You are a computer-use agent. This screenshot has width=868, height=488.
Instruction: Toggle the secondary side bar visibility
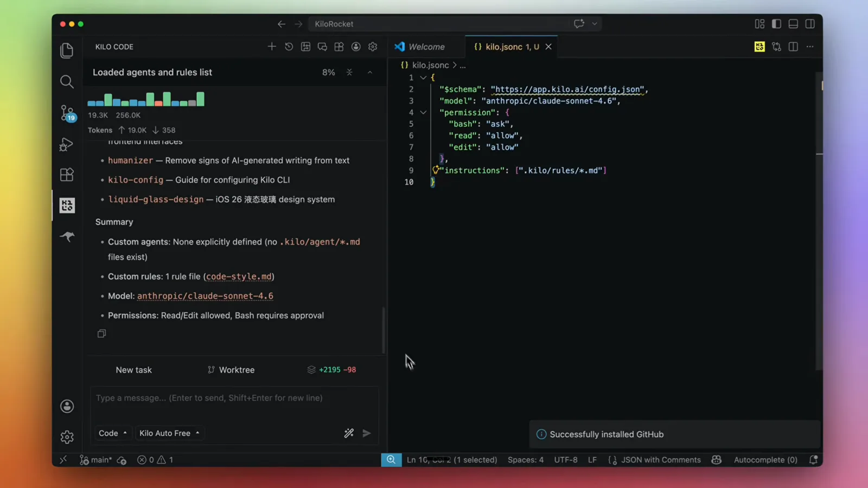point(810,24)
